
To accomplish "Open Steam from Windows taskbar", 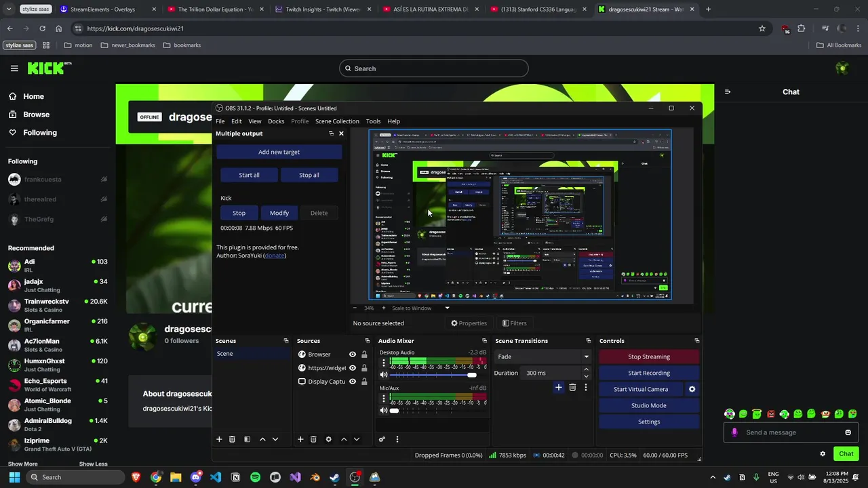I will [335, 477].
